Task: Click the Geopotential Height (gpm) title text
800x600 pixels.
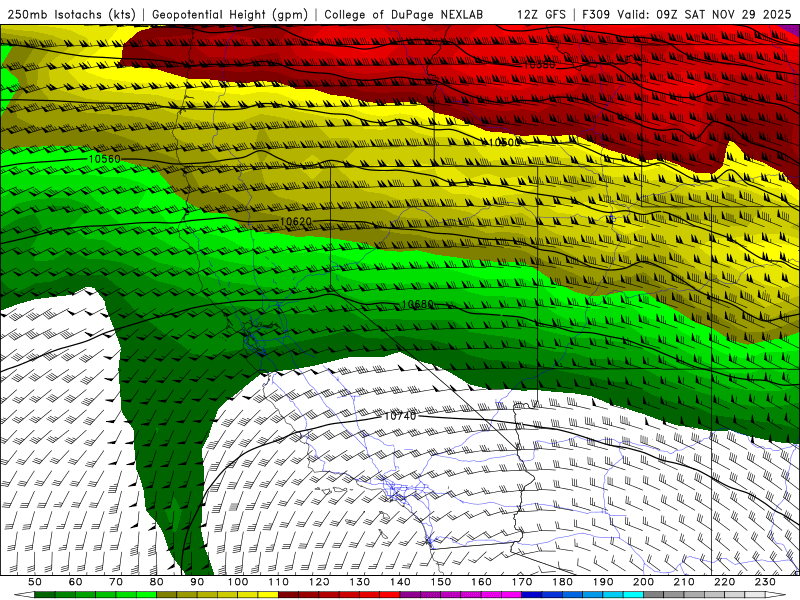Action: click(x=230, y=14)
